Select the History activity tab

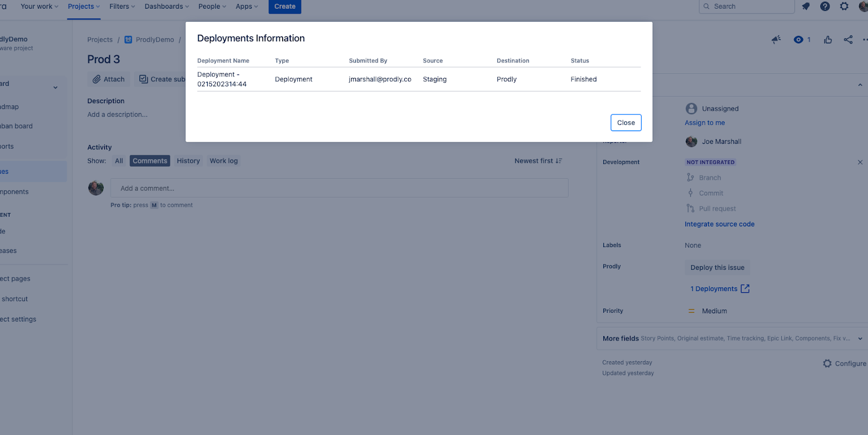tap(188, 161)
